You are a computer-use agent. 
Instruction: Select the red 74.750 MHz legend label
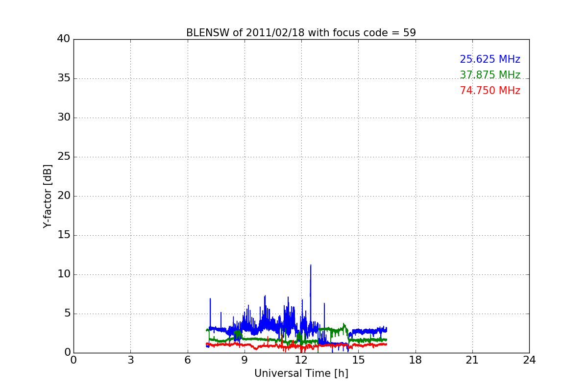490,91
